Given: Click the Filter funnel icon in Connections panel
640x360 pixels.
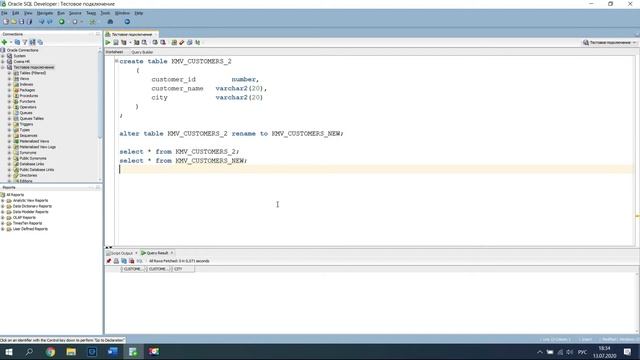Looking at the screenshot, I should [24, 42].
